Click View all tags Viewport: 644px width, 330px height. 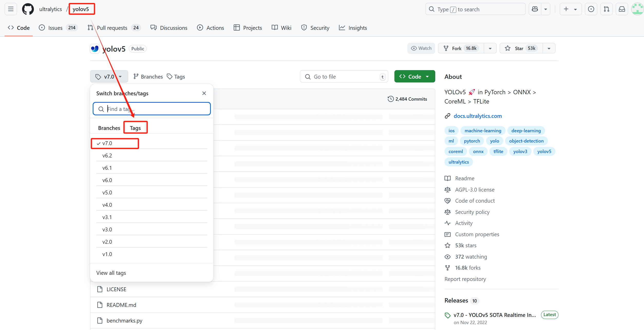(111, 273)
